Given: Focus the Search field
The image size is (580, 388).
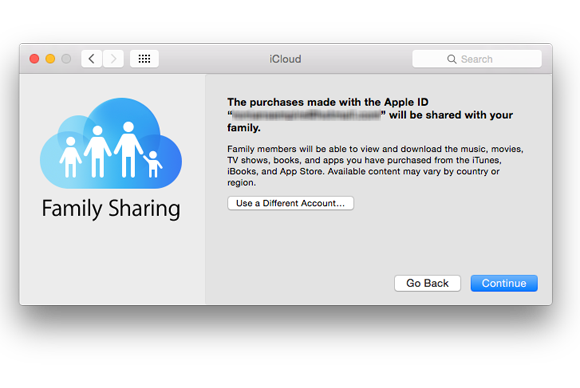Looking at the screenshot, I should 477,59.
